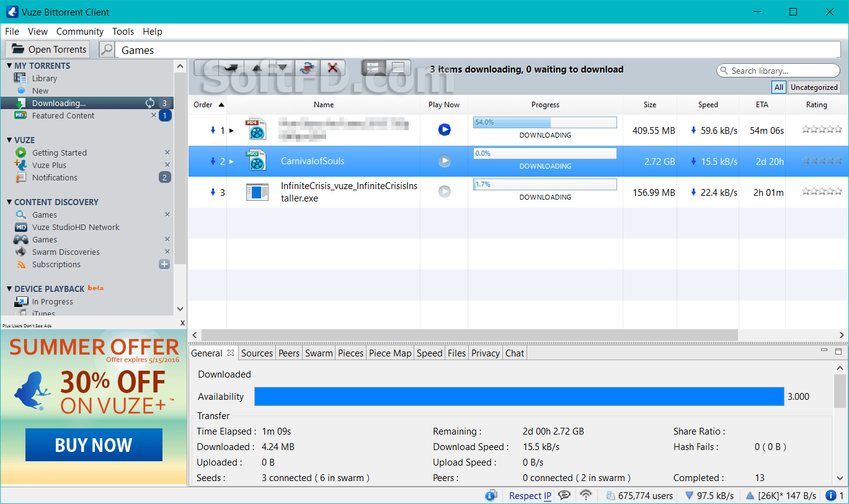The height and width of the screenshot is (504, 849).
Task: Toggle the All category filter
Action: click(779, 87)
